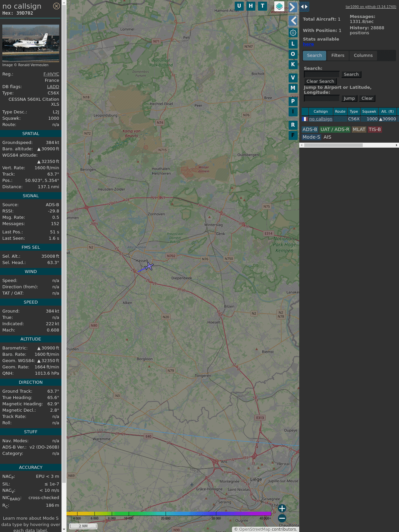The width and height of the screenshot is (399, 532).
Task: Switch to the Search tab
Action: tap(315, 56)
